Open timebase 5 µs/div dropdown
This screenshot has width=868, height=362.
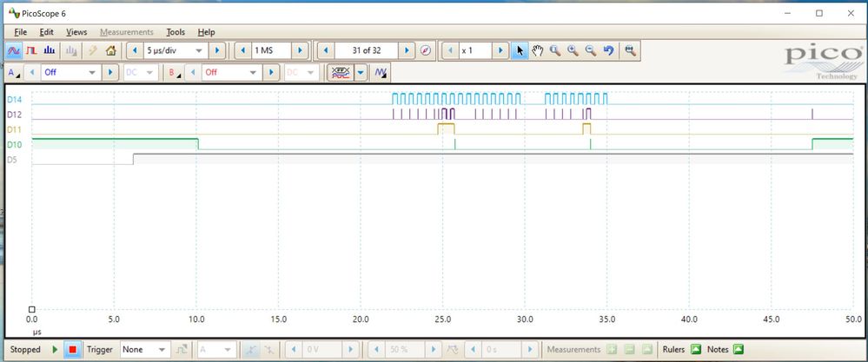pos(199,51)
